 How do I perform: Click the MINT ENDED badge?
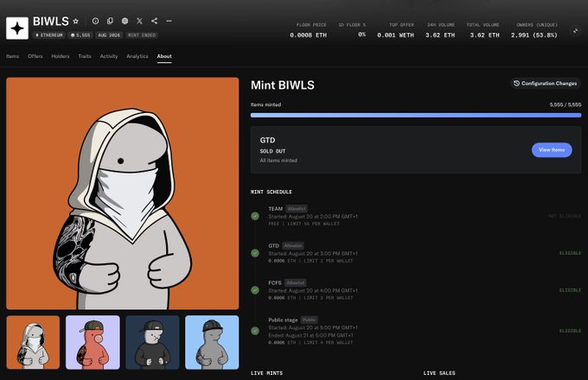coord(142,35)
